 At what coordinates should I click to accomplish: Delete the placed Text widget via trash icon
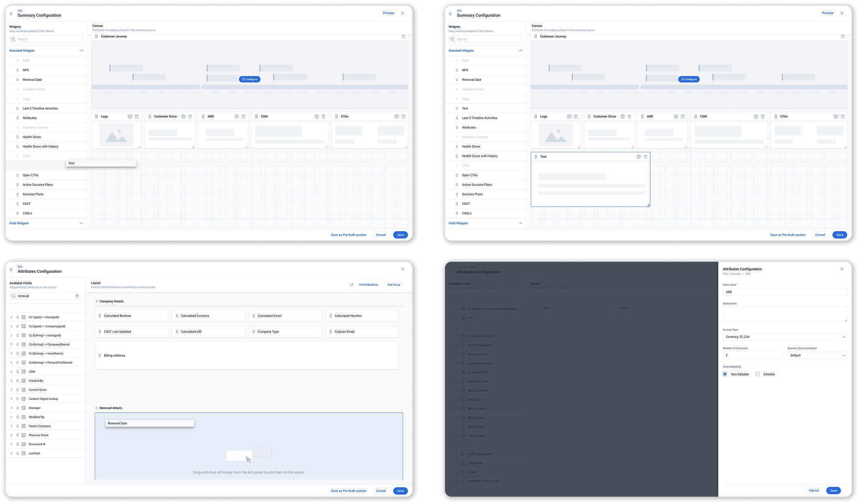pyautogui.click(x=645, y=156)
